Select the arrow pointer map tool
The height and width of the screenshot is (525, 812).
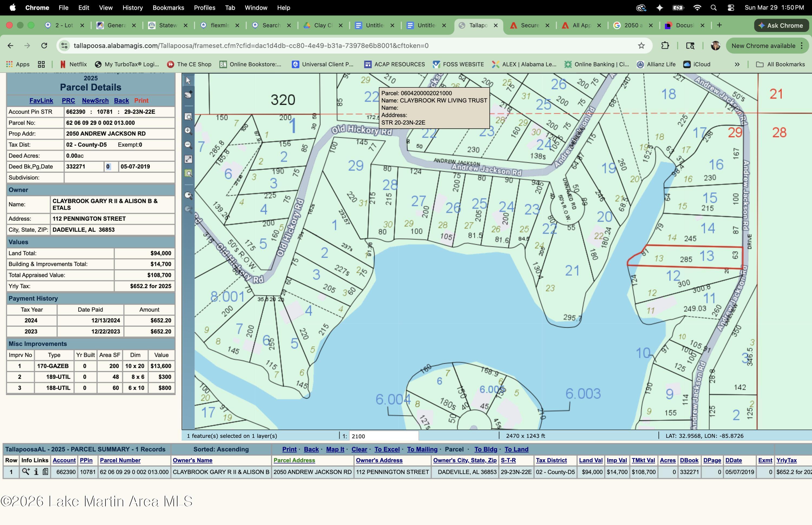pos(188,80)
